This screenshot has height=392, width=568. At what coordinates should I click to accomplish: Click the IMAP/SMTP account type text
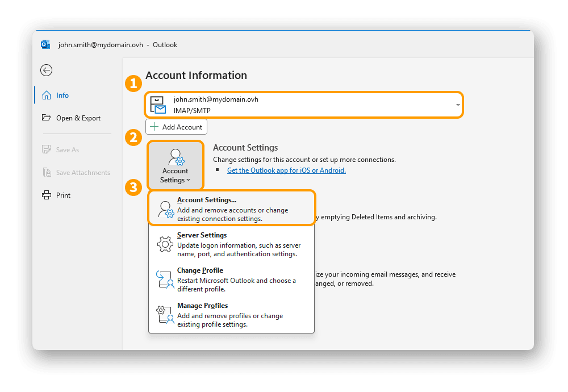tap(192, 111)
